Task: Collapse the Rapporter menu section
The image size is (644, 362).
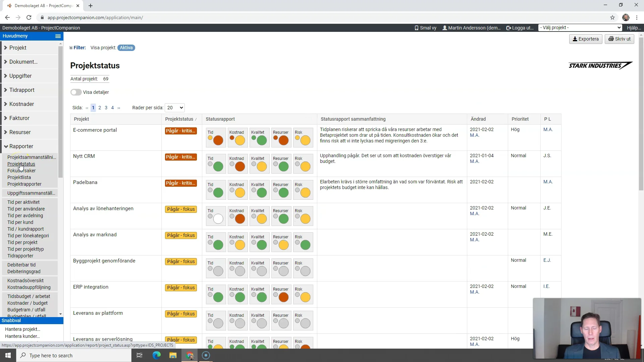Action: [30, 146]
